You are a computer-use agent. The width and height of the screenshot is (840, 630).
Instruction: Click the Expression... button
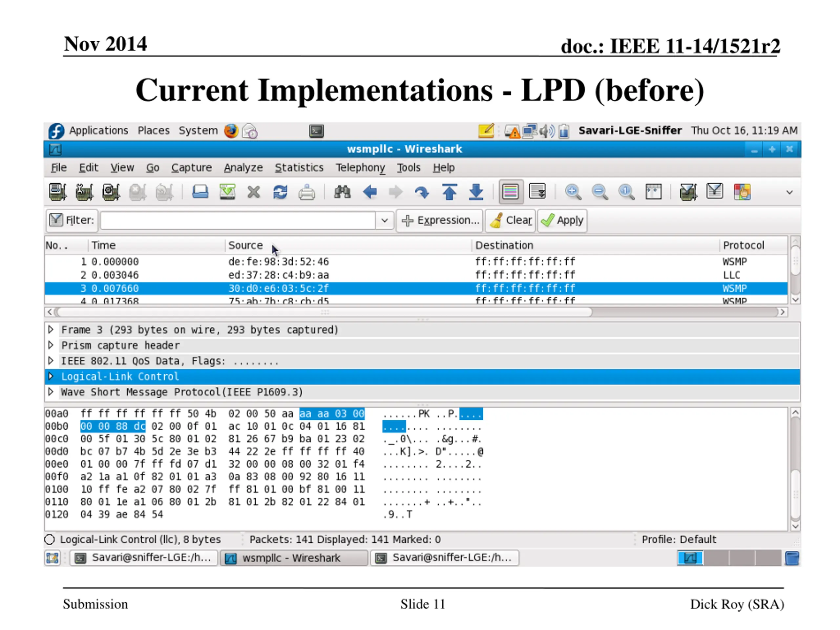click(440, 220)
